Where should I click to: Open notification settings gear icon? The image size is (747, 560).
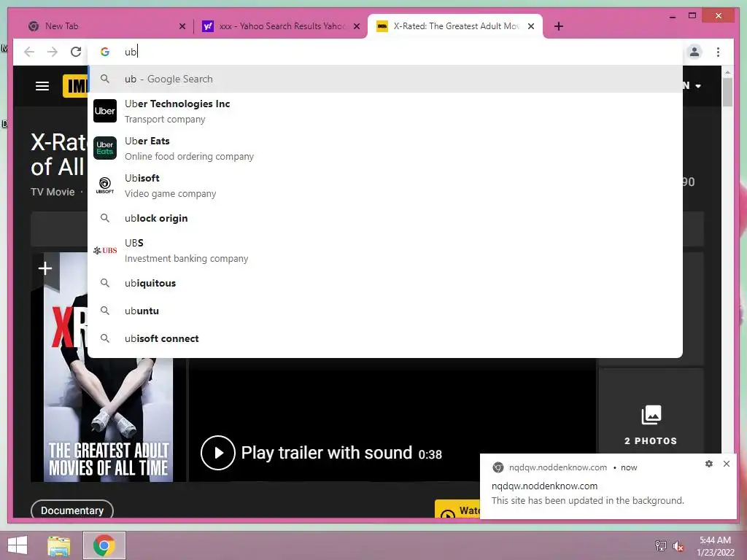click(709, 464)
